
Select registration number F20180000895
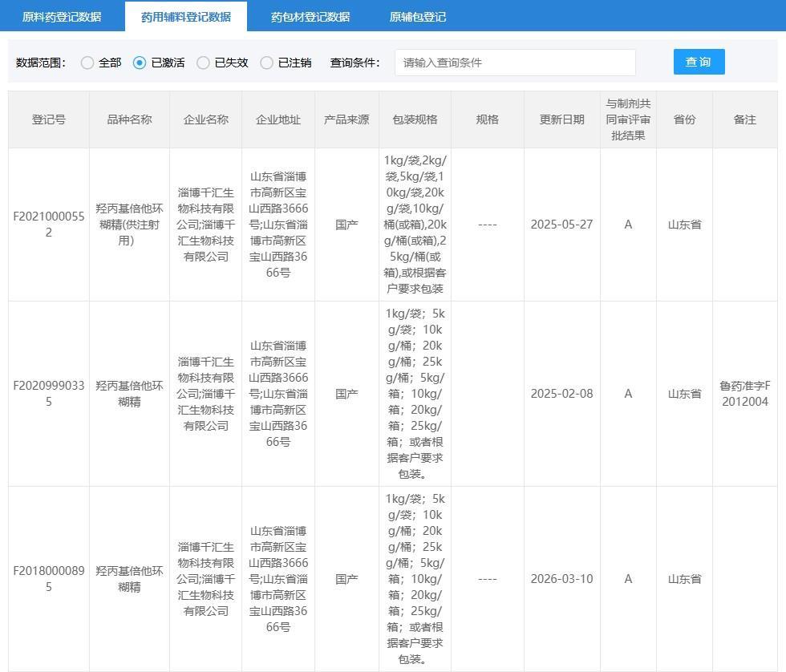coord(49,579)
